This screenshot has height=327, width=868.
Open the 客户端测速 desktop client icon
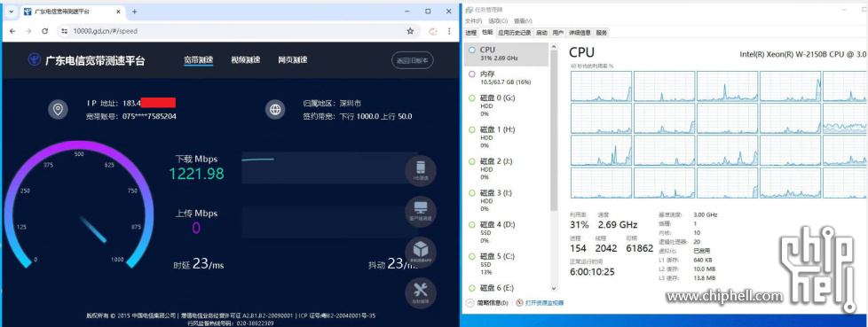pyautogui.click(x=421, y=212)
